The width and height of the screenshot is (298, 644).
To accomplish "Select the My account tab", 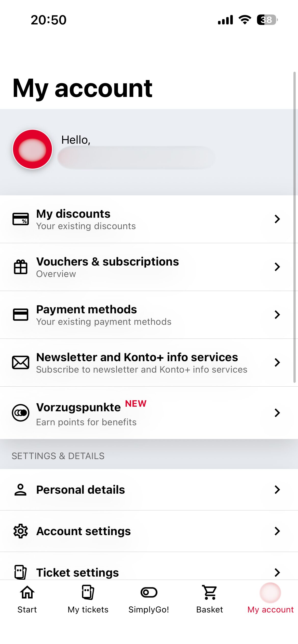I will (270, 599).
